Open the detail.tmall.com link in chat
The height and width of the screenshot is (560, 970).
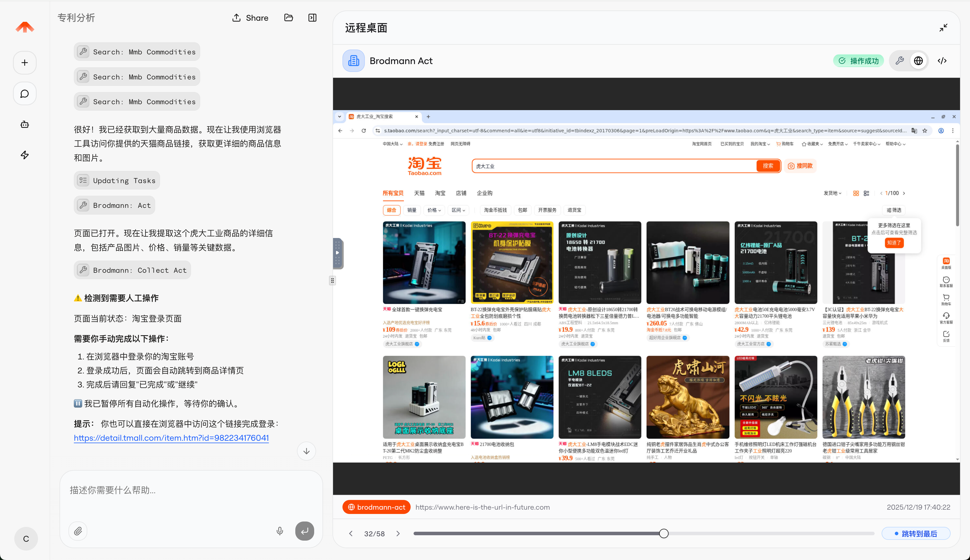tap(171, 438)
